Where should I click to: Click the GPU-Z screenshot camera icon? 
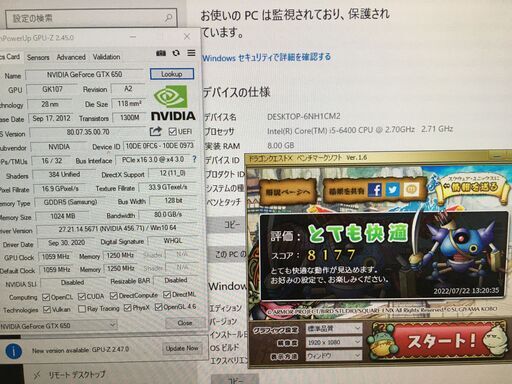(x=161, y=53)
